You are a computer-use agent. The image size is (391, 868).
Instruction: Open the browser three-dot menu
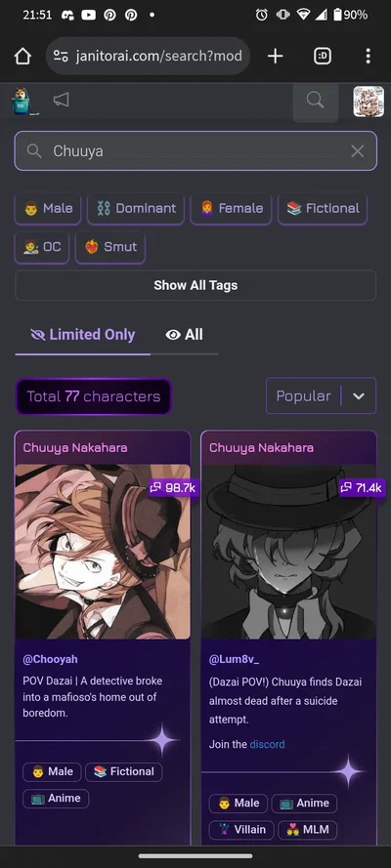(368, 56)
